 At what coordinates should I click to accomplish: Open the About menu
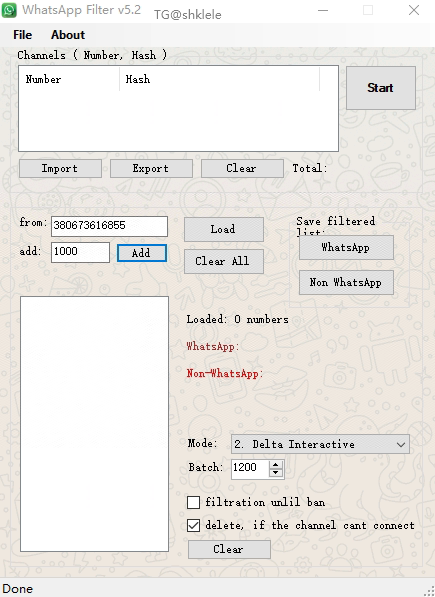point(68,35)
